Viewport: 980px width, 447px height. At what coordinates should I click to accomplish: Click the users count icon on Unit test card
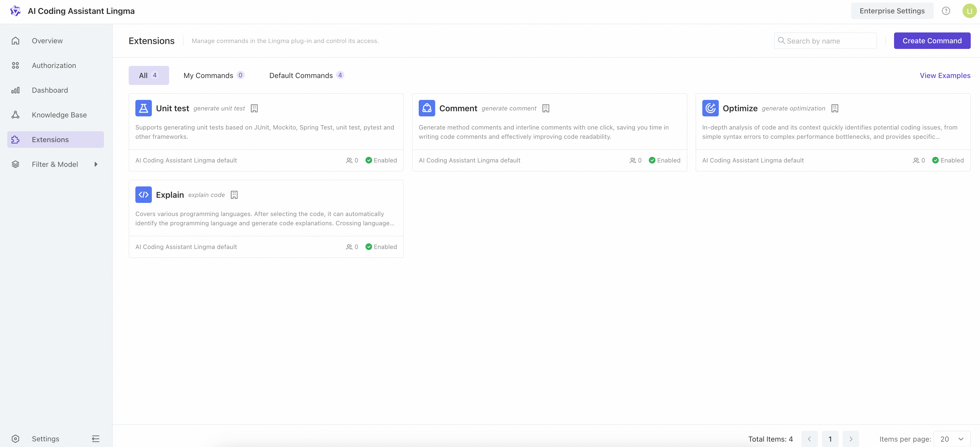(x=349, y=161)
